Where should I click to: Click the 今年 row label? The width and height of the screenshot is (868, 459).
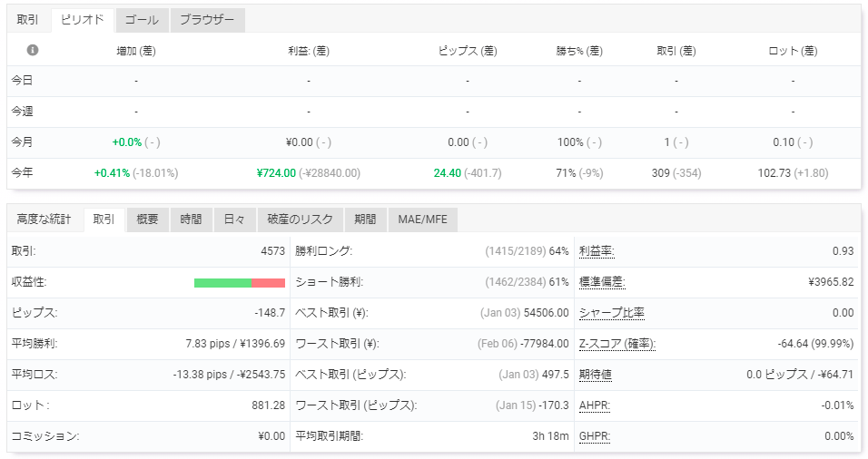pos(22,172)
